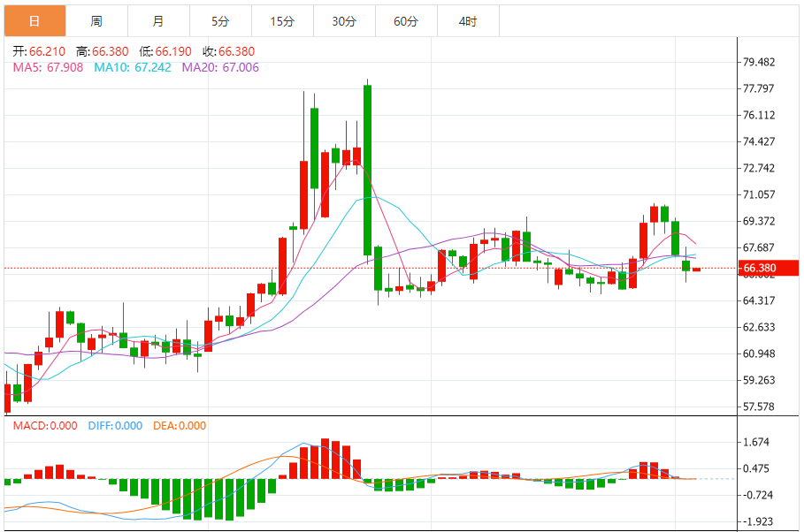The image size is (804, 532).
Task: Click the MA5 indicator label
Action: coord(48,68)
